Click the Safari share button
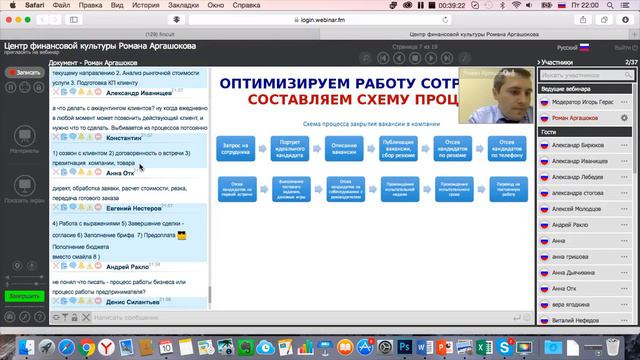The height and width of the screenshot is (360, 640). tap(583, 20)
